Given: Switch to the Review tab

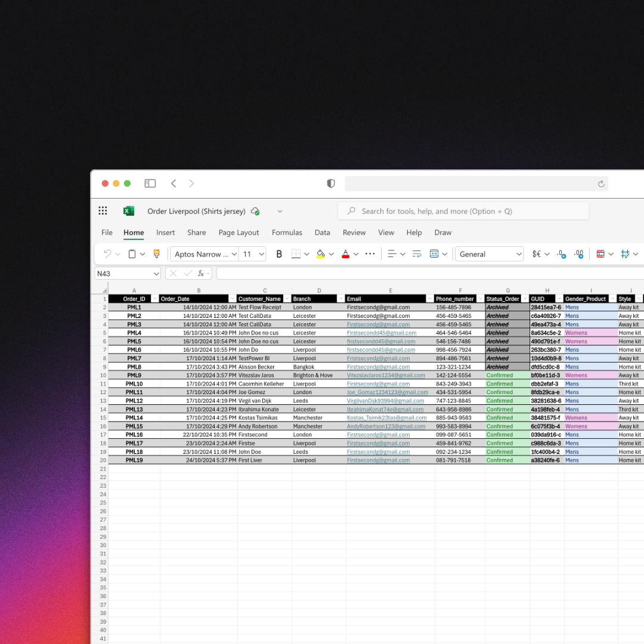Looking at the screenshot, I should point(354,233).
